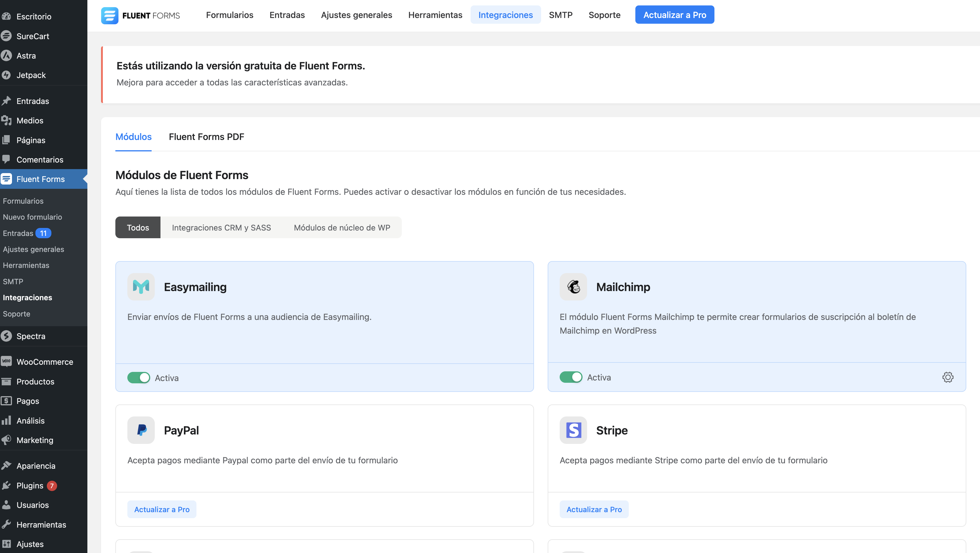The width and height of the screenshot is (980, 553).
Task: Filter by Integraciones CRM y SASS
Action: point(221,227)
